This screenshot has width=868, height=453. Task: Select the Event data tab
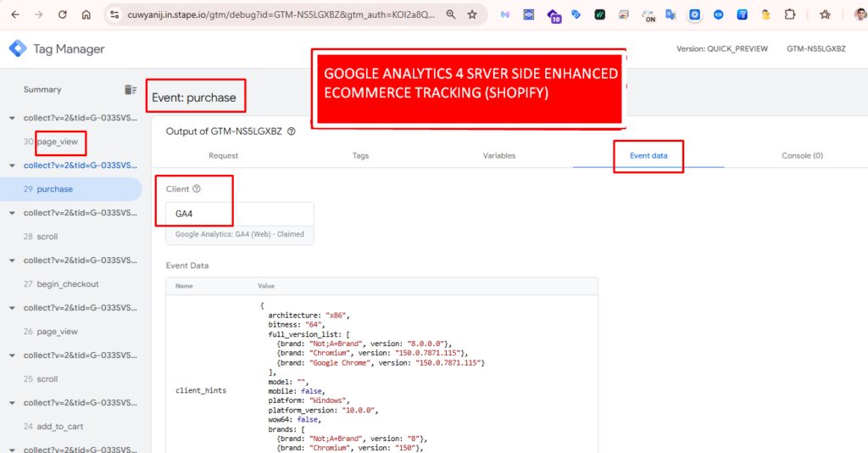click(648, 155)
